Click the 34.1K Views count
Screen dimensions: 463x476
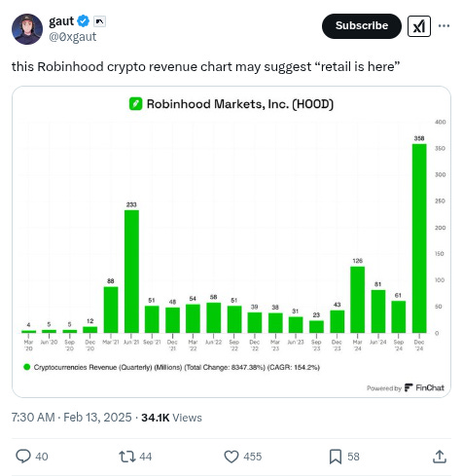[171, 418]
